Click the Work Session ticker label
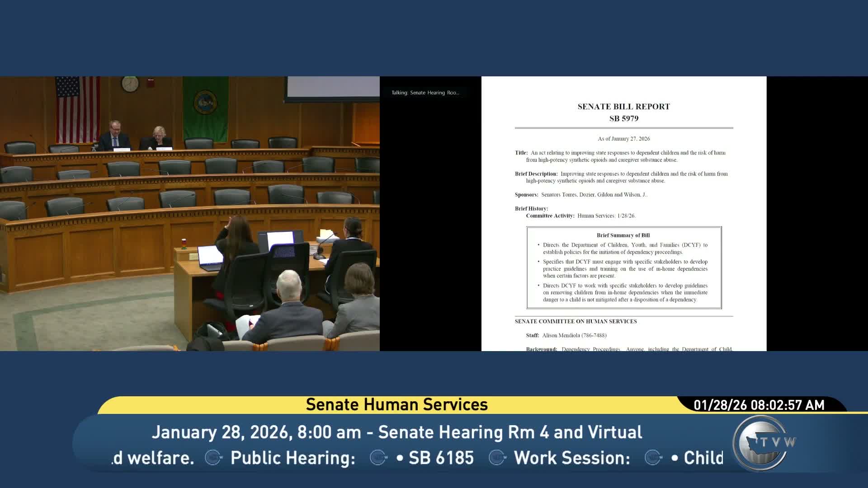This screenshot has height=488, width=868. click(572, 458)
